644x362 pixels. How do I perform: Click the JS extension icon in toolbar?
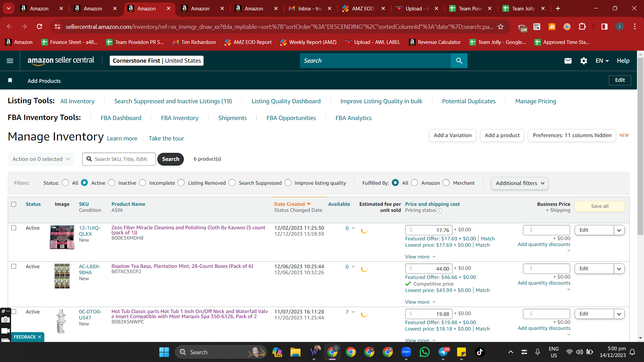pyautogui.click(x=552, y=26)
